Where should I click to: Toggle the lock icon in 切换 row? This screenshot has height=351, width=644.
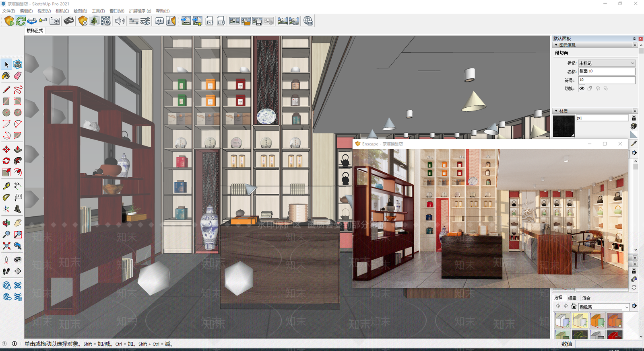pyautogui.click(x=590, y=88)
